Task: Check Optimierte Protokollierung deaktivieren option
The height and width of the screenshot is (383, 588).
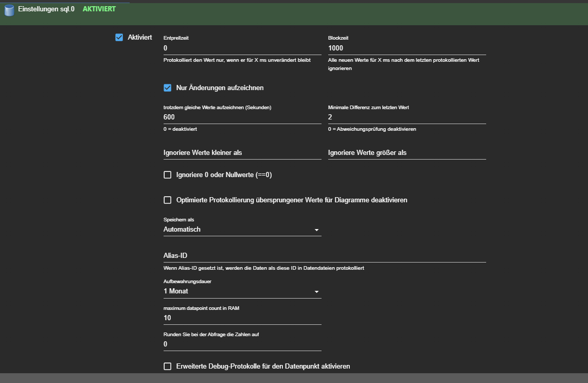Action: point(168,200)
